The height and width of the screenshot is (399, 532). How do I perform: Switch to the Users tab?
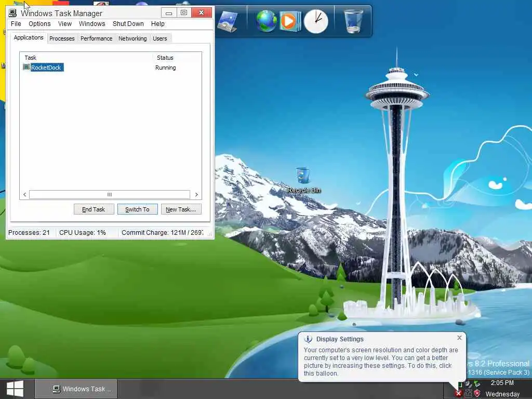pos(160,38)
